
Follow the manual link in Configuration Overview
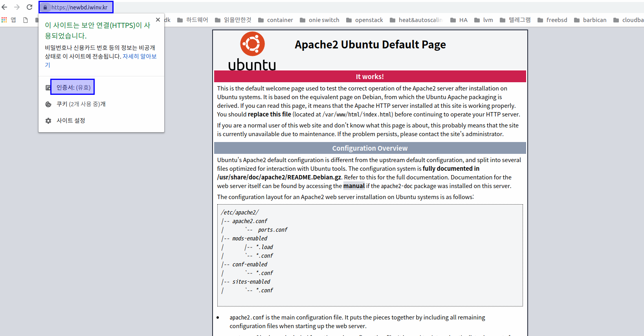point(354,186)
